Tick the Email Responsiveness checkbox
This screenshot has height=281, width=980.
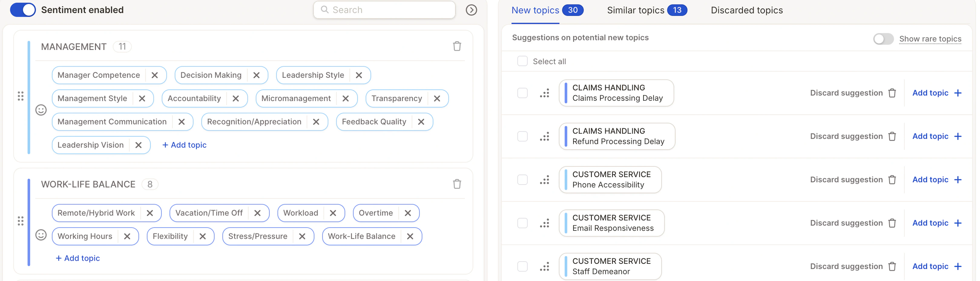coord(522,223)
